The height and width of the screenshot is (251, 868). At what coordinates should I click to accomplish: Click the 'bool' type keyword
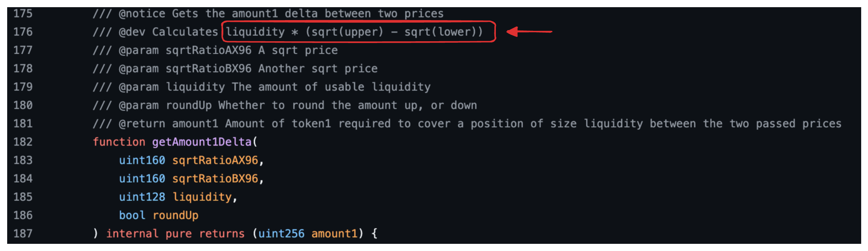(x=132, y=215)
